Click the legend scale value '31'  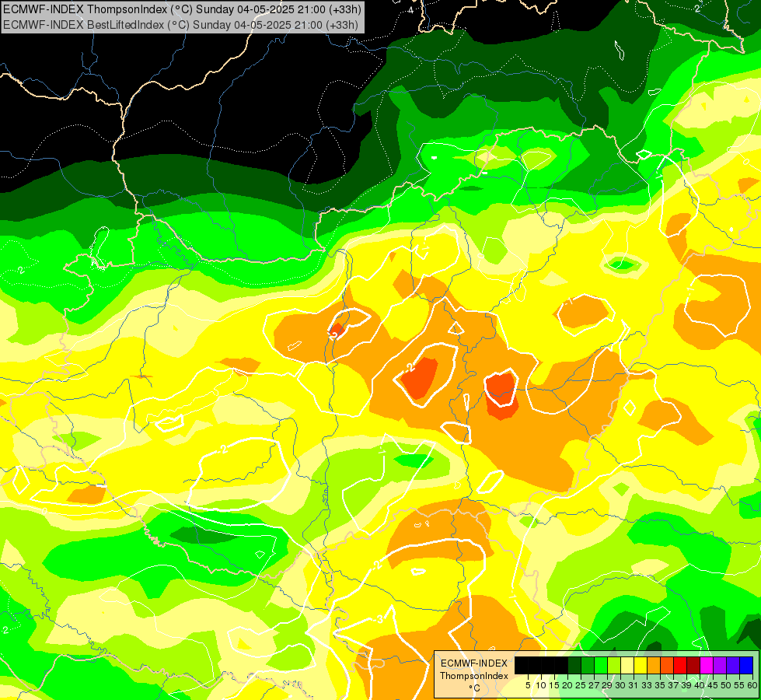pos(634,685)
